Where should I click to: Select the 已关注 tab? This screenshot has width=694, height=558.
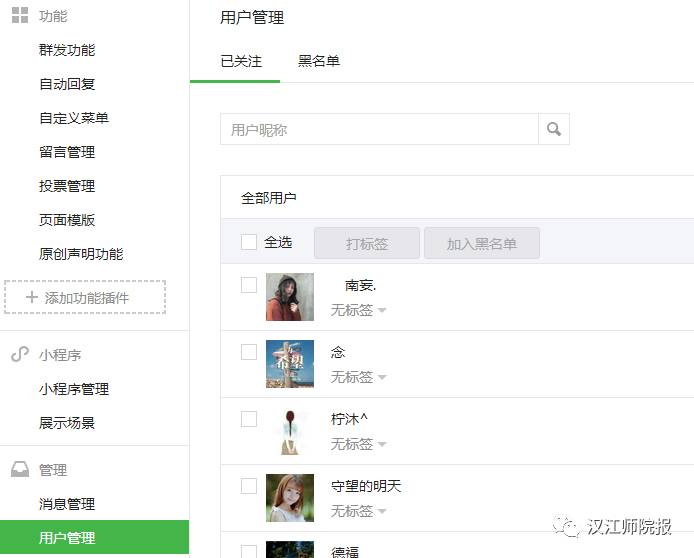241,61
